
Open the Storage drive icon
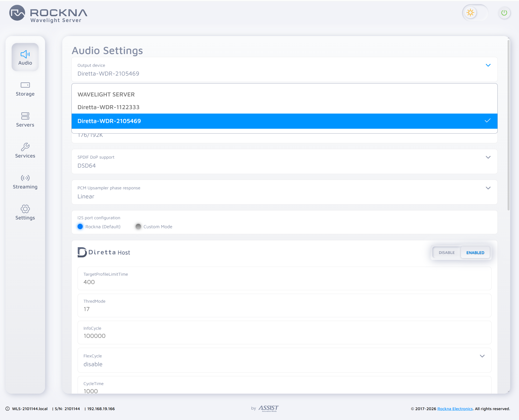[x=25, y=85]
